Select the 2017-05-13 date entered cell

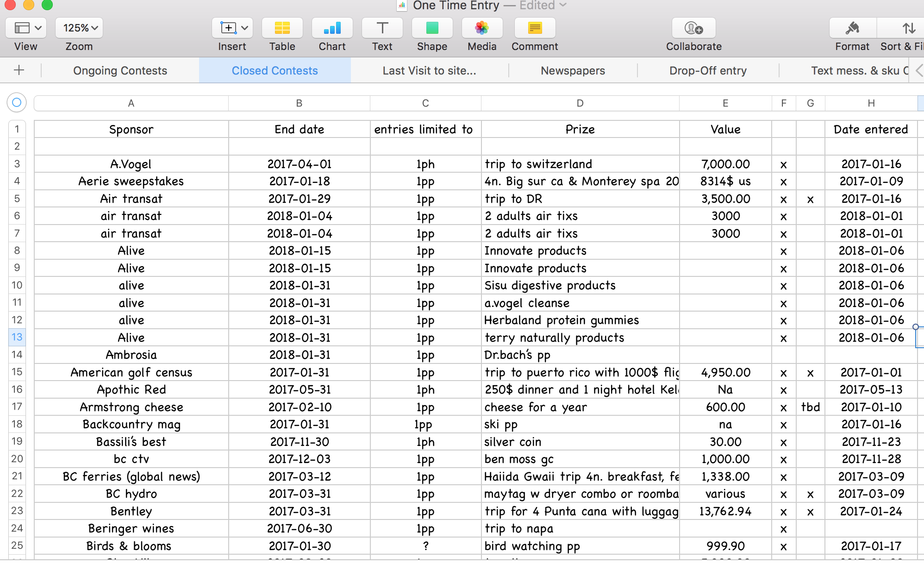pyautogui.click(x=871, y=389)
